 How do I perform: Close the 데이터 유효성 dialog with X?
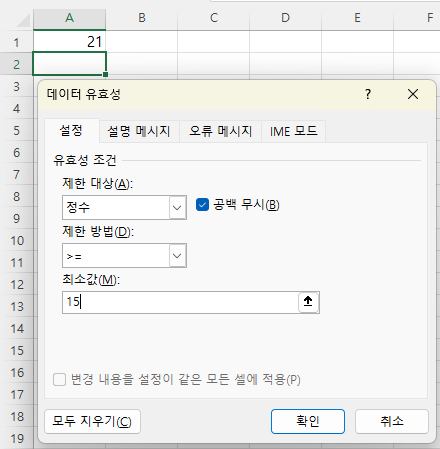(x=413, y=94)
